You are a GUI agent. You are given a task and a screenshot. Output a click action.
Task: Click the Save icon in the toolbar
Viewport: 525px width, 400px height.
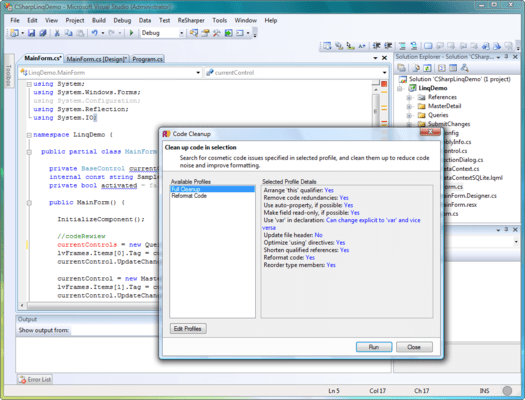tap(31, 33)
